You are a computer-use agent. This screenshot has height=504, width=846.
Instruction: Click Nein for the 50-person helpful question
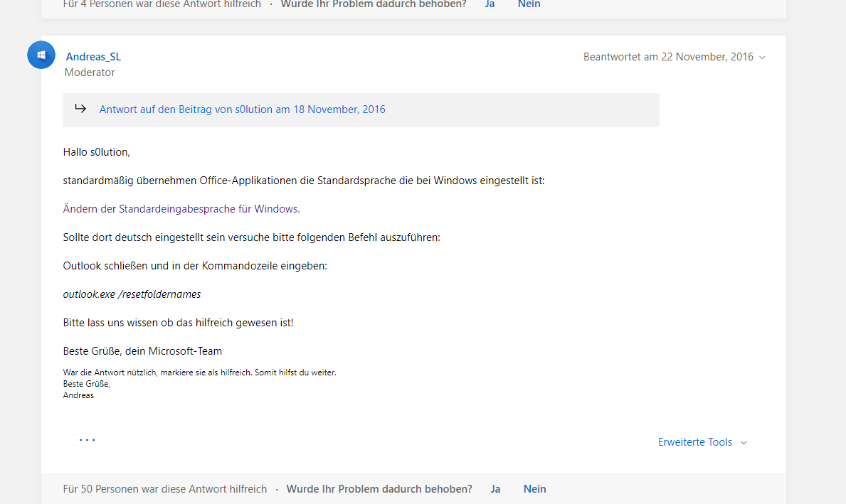(534, 488)
